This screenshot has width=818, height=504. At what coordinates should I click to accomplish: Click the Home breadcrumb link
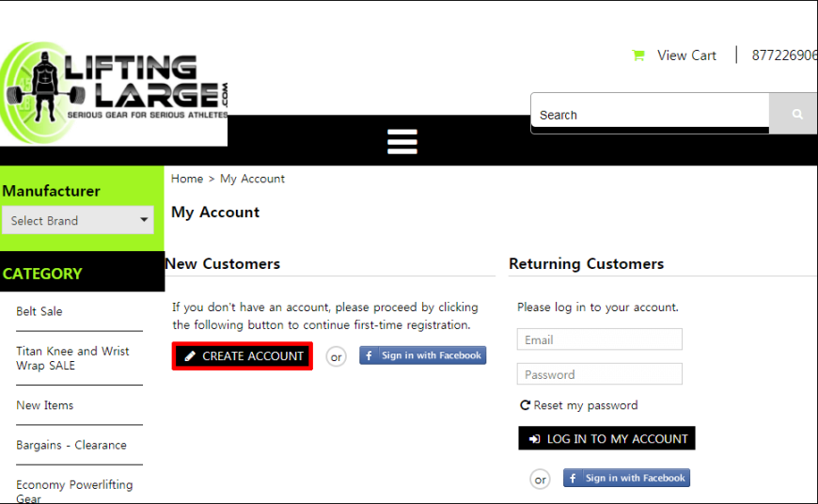coord(187,179)
